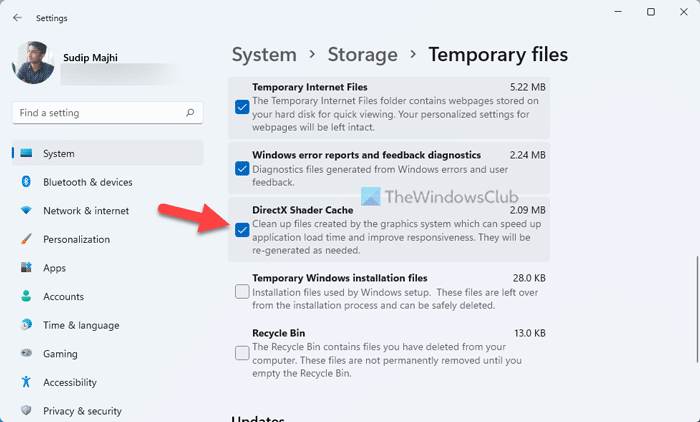
Task: Click the Personalization brush icon
Action: [x=26, y=240]
